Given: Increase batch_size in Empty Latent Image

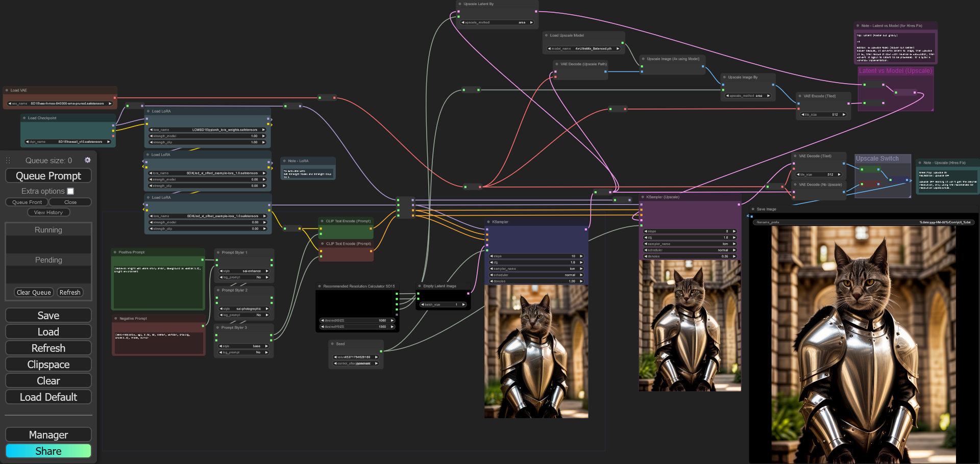Looking at the screenshot, I should click(x=463, y=304).
